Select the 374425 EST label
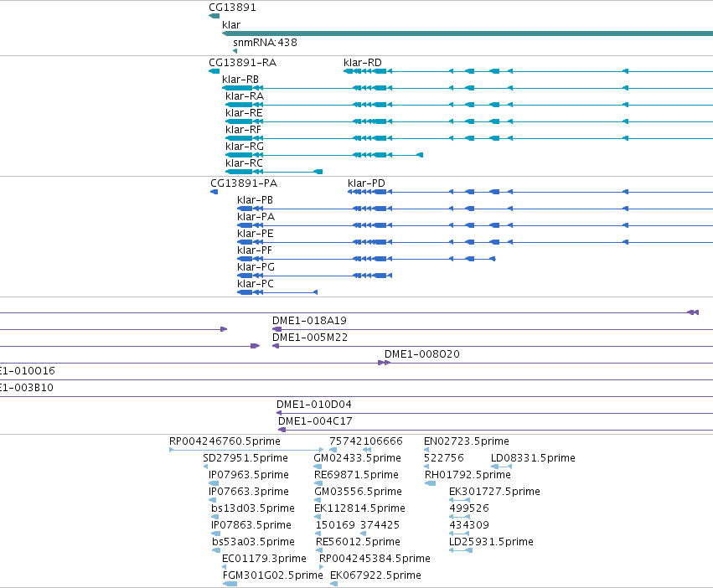Viewport: 713px width, 588px height. point(380,525)
